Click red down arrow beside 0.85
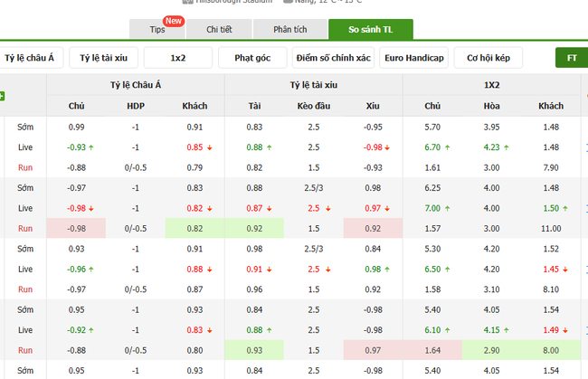The height and width of the screenshot is (379, 588). coord(210,147)
